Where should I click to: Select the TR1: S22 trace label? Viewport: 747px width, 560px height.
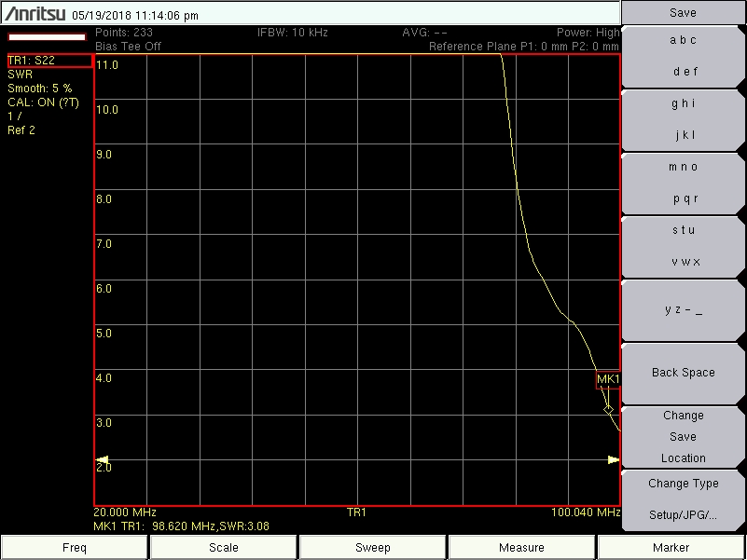pos(49,61)
